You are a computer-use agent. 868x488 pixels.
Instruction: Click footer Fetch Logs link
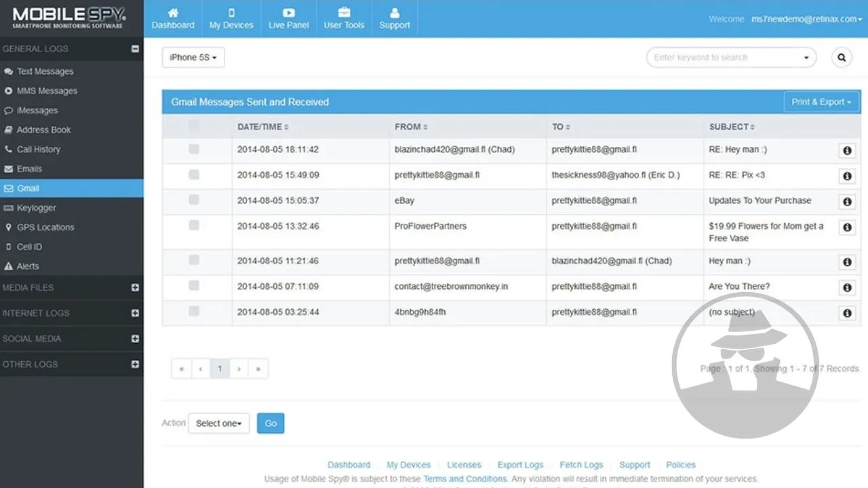point(581,465)
